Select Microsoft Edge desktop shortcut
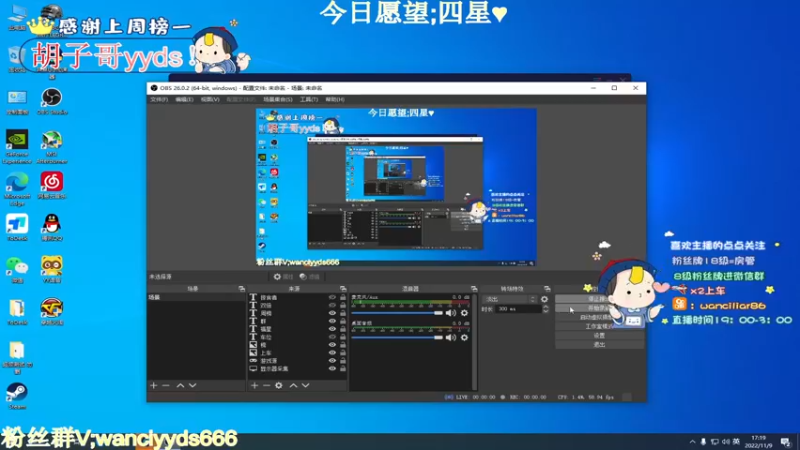Image resolution: width=800 pixels, height=450 pixels. (17, 189)
